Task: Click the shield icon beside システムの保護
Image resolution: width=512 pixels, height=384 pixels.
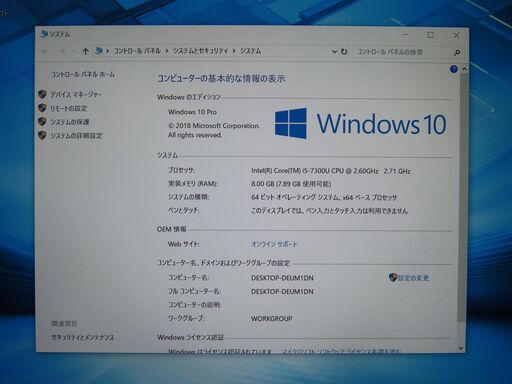Action: coord(42,122)
